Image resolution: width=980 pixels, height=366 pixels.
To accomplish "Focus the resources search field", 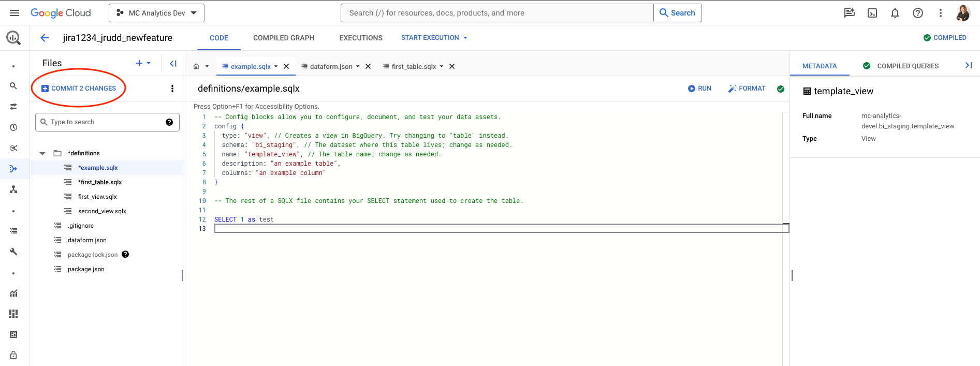I will tap(497, 13).
